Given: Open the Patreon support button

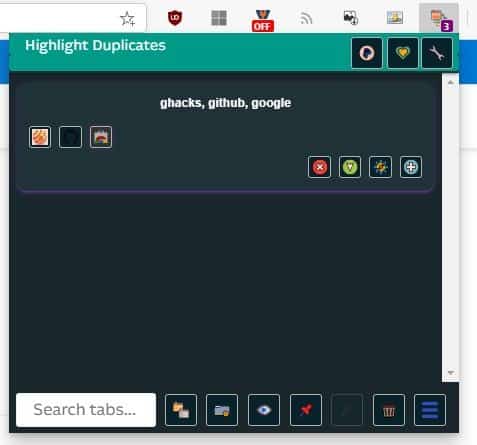Looking at the screenshot, I should 367,53.
